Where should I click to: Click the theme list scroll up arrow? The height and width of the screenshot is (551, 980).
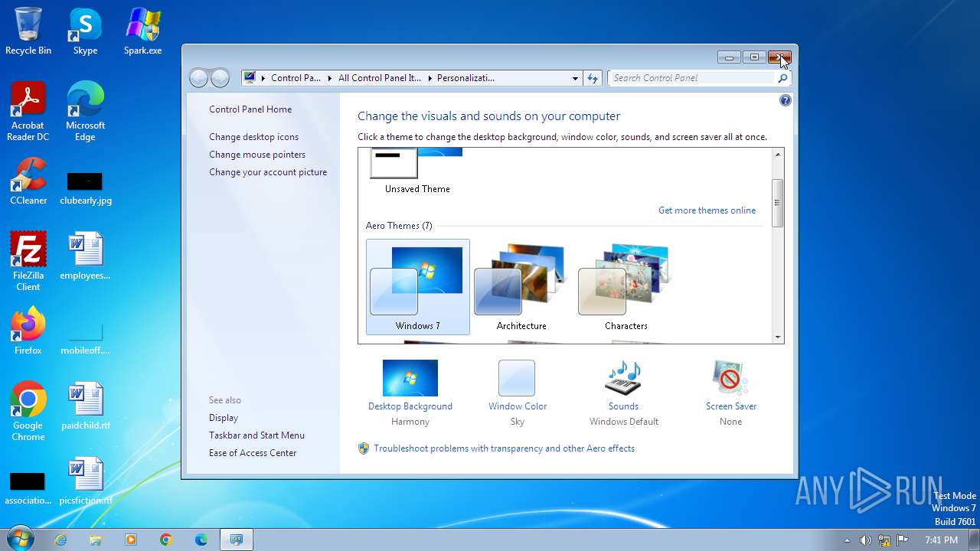(778, 155)
